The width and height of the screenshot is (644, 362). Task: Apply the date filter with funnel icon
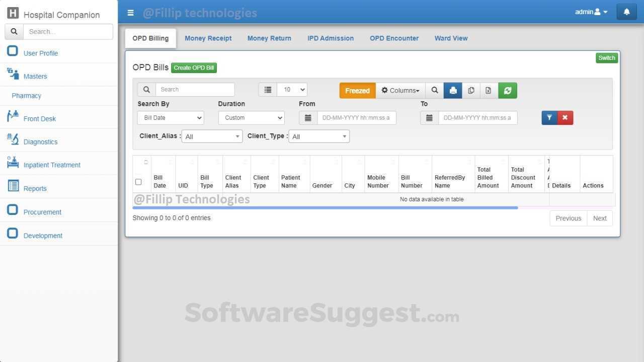coord(549,117)
